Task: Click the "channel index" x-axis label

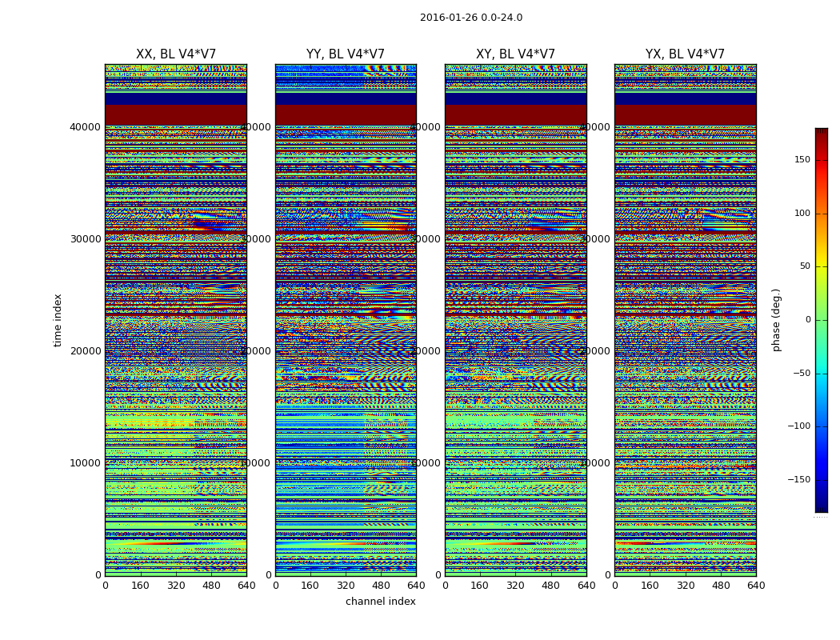Action: (x=380, y=602)
